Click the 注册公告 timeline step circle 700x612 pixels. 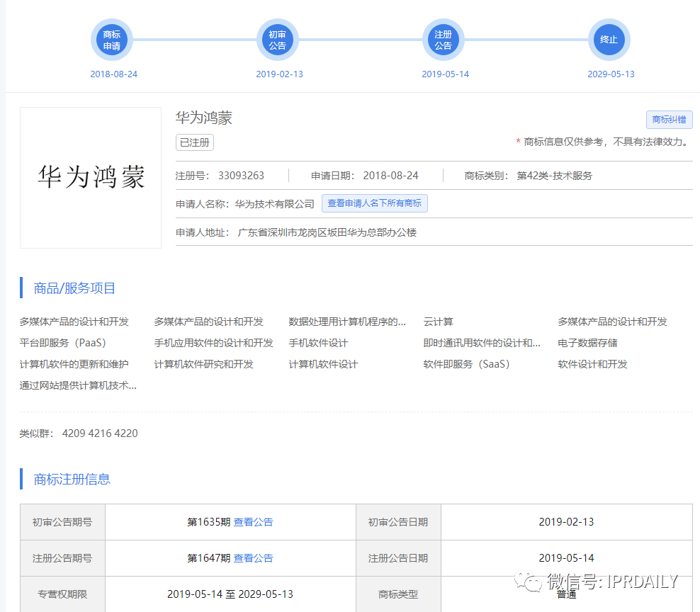[x=444, y=40]
